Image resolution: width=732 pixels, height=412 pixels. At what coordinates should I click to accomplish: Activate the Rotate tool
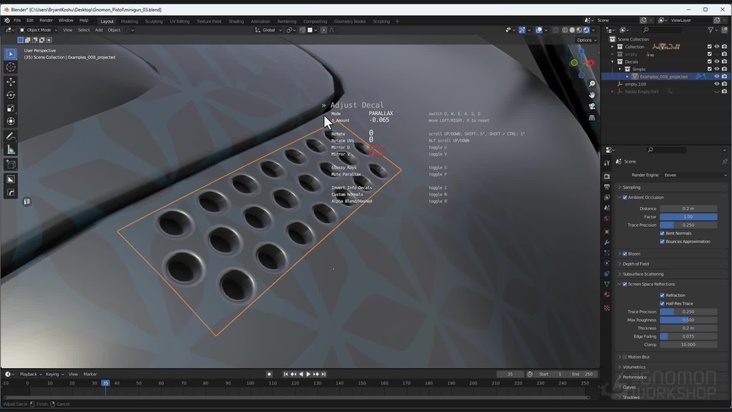[x=11, y=96]
